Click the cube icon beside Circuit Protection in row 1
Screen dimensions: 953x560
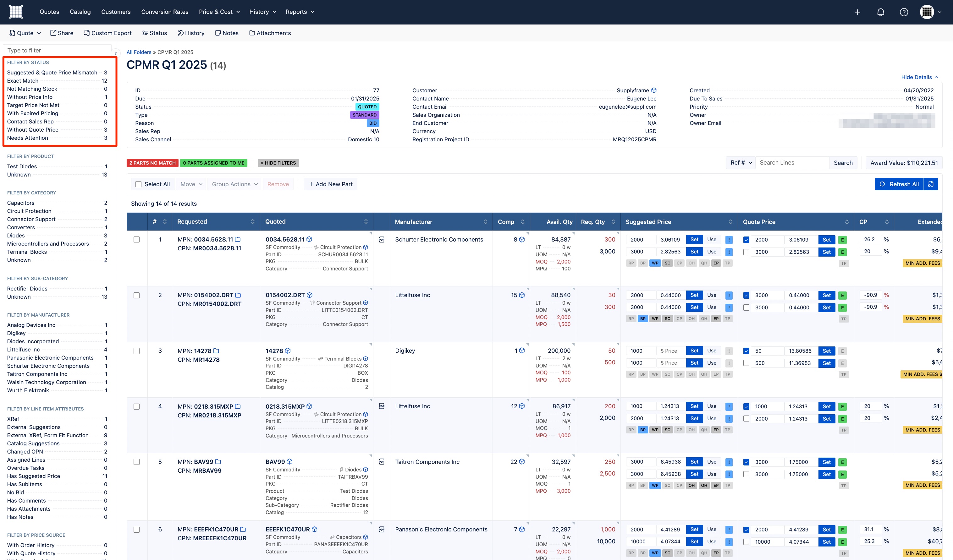point(365,247)
